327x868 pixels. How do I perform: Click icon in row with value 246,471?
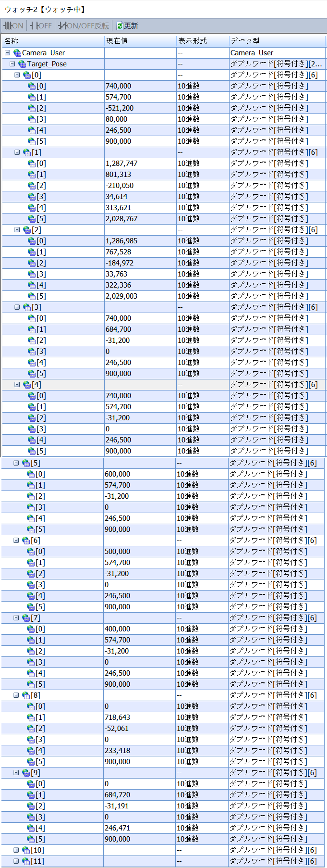pyautogui.click(x=31, y=828)
